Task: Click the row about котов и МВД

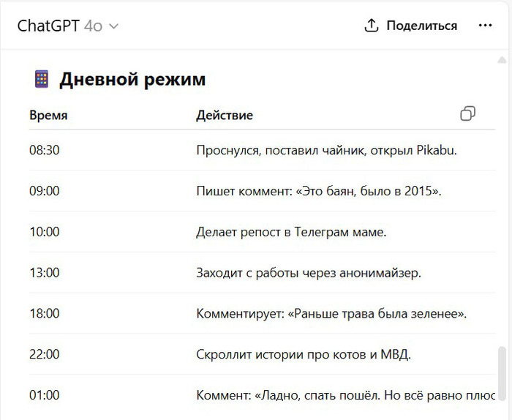Action: pos(304,355)
